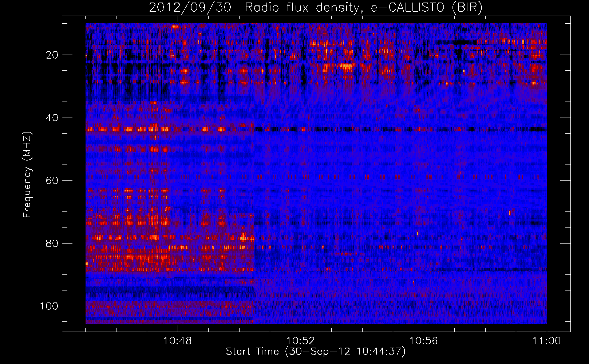Image resolution: width=589 pixels, height=364 pixels.
Task: Click the 10:56 time tick label
Action: point(424,341)
